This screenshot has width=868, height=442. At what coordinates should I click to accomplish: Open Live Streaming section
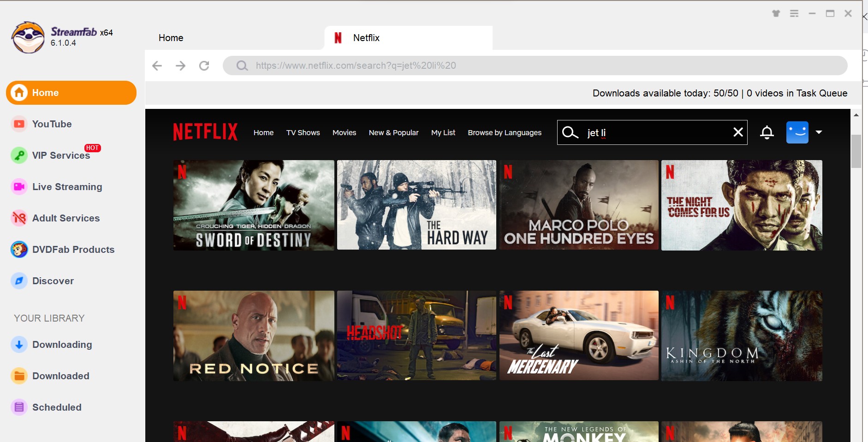[67, 187]
